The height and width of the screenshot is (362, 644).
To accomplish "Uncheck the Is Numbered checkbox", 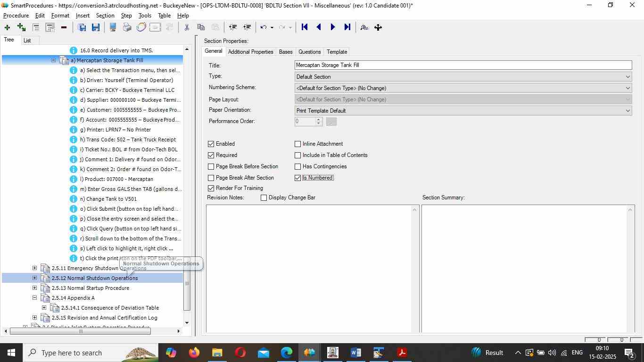I will tap(297, 178).
